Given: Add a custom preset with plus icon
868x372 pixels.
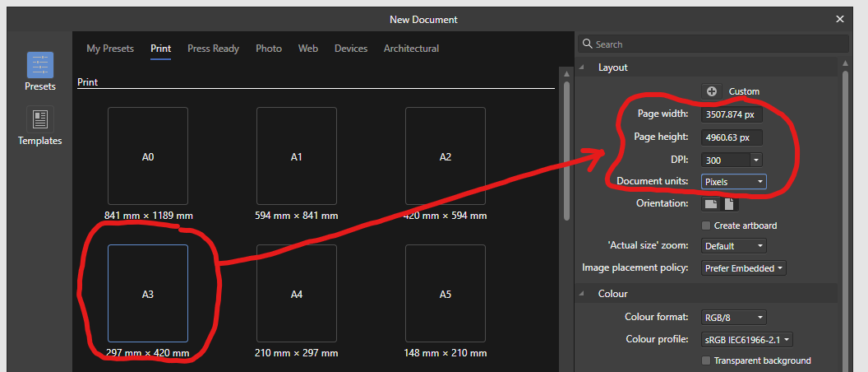Looking at the screenshot, I should pyautogui.click(x=711, y=91).
